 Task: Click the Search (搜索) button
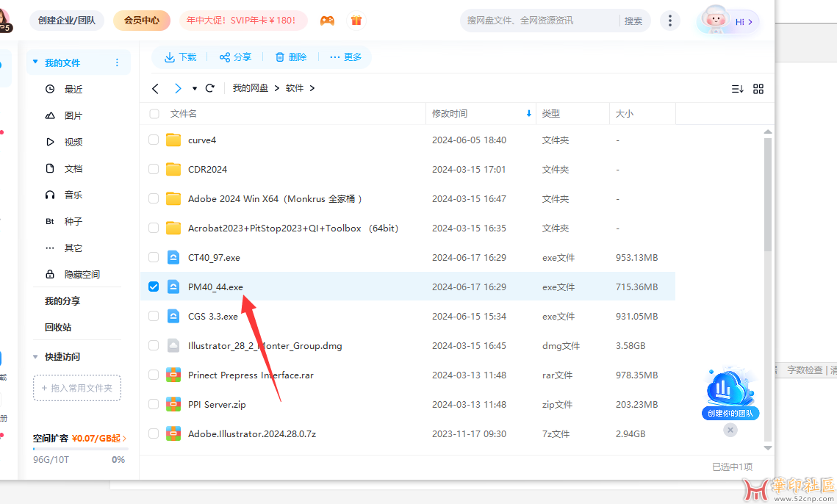coord(633,21)
